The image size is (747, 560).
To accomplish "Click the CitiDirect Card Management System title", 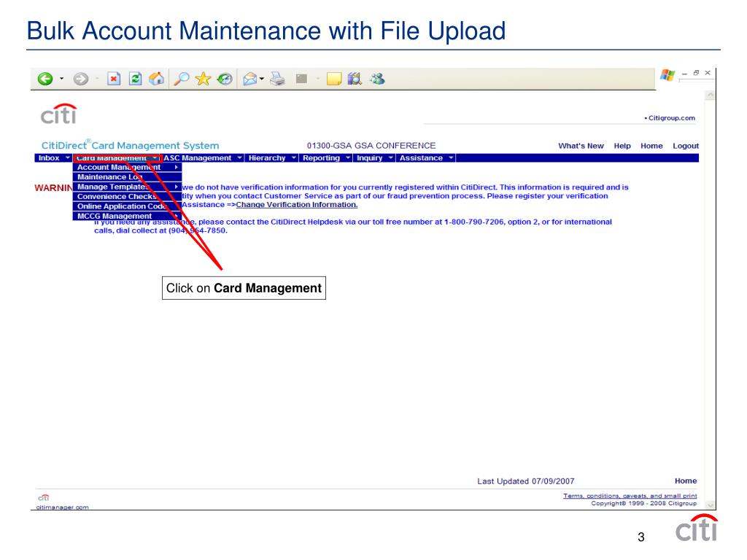I will point(130,145).
